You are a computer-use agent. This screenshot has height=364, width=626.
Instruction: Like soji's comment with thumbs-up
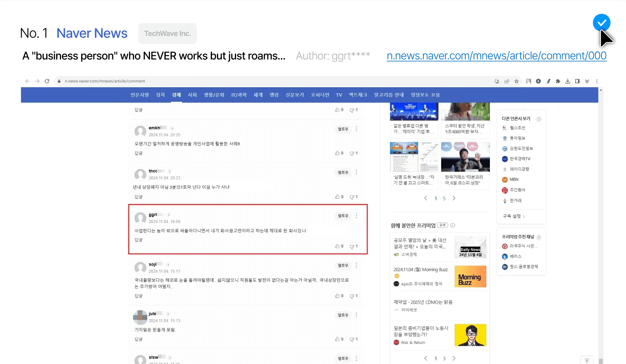pyautogui.click(x=339, y=296)
